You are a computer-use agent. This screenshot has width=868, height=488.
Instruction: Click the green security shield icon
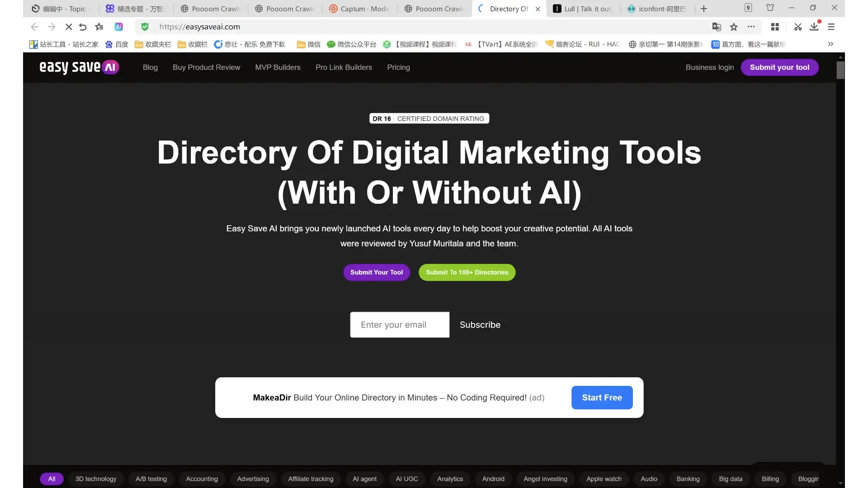(x=145, y=27)
